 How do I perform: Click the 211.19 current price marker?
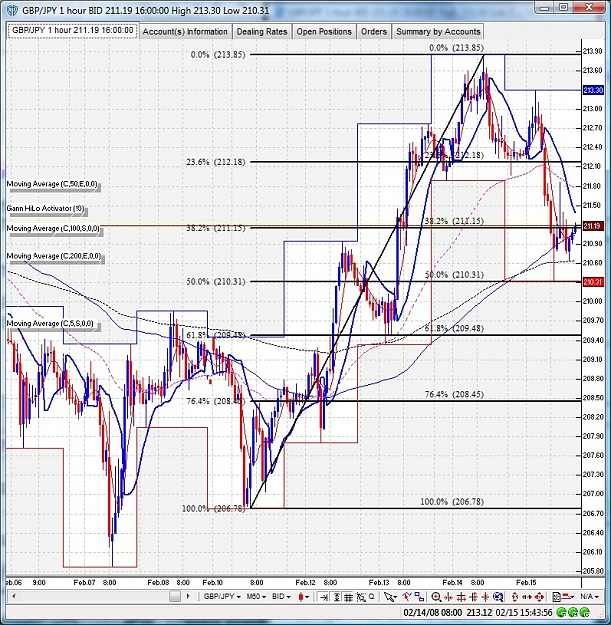[592, 226]
